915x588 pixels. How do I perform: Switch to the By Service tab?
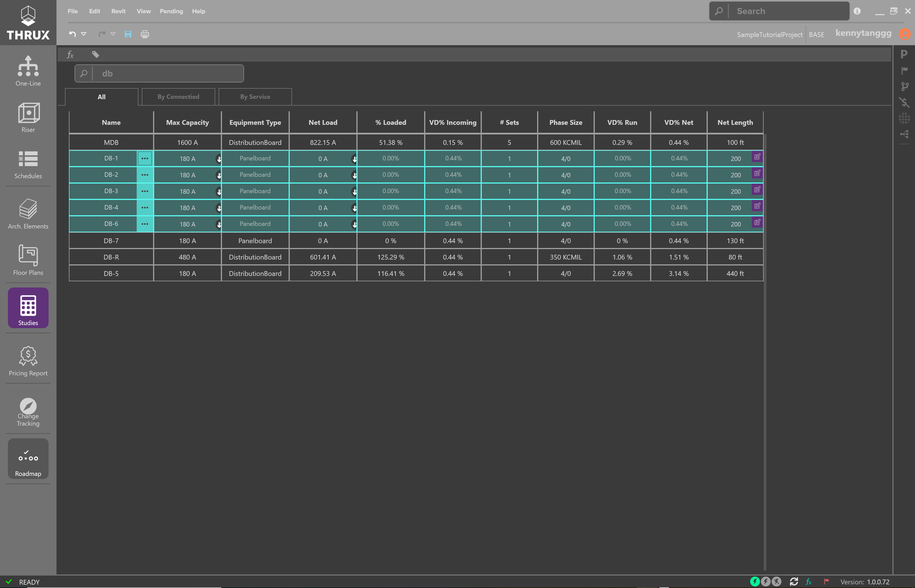tap(255, 97)
